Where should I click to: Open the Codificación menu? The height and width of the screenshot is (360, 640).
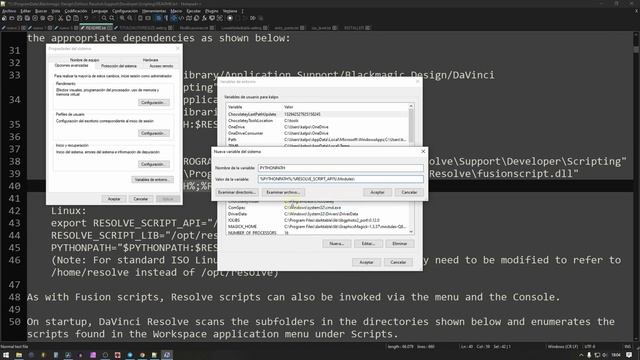coord(76,11)
